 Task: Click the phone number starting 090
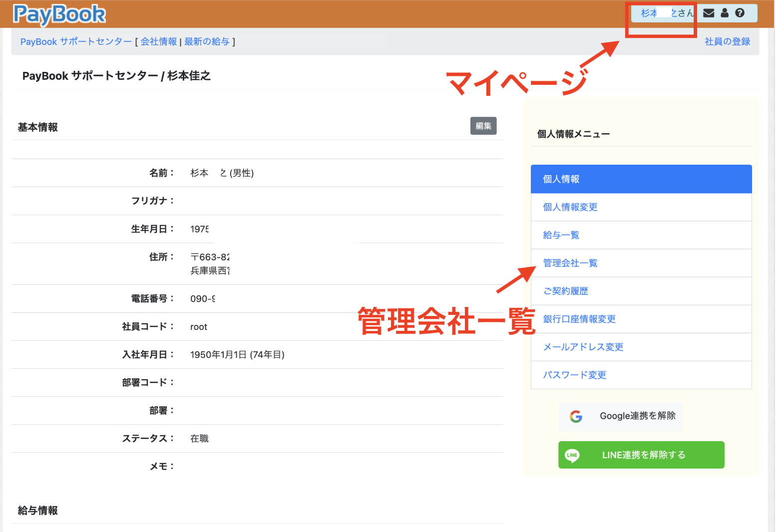click(203, 299)
